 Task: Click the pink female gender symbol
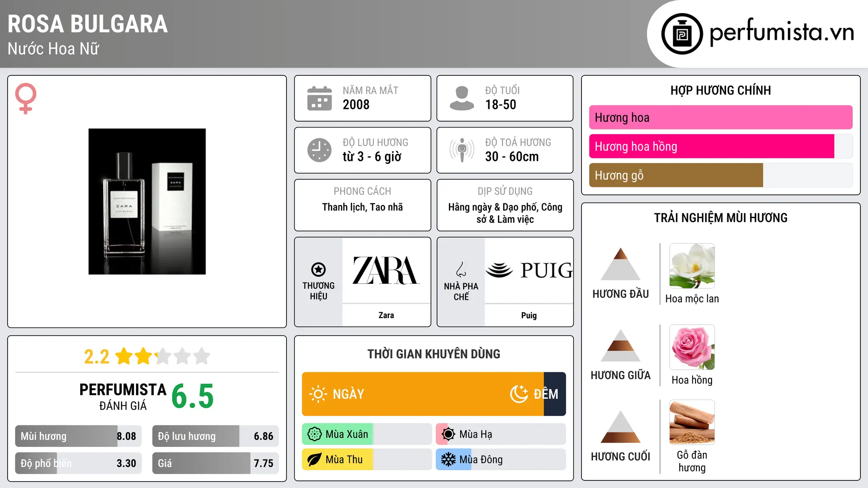[x=25, y=99]
